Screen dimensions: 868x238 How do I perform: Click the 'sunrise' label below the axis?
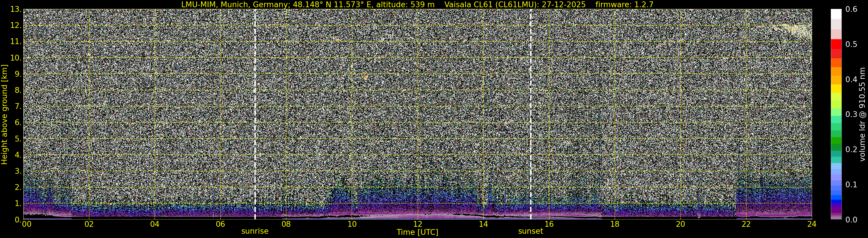pyautogui.click(x=255, y=231)
